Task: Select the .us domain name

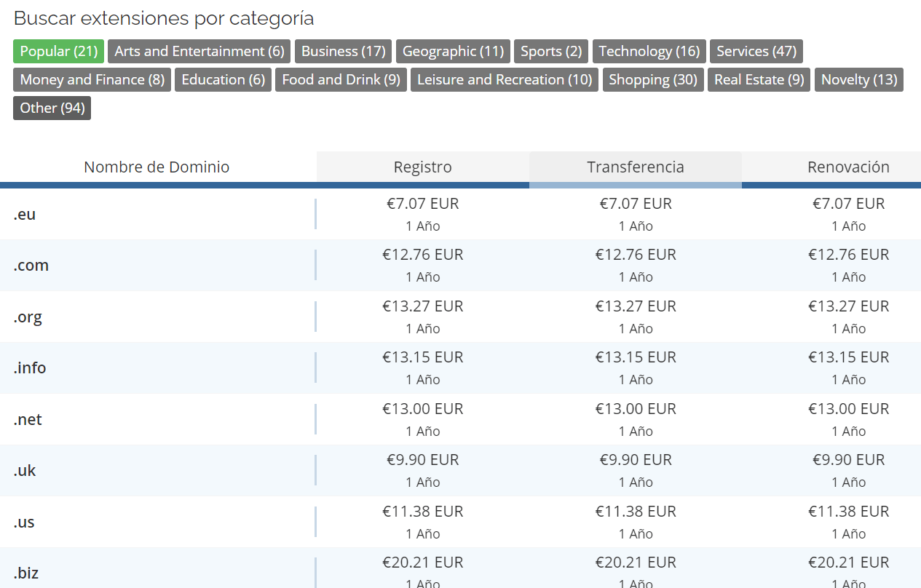Action: click(x=24, y=522)
